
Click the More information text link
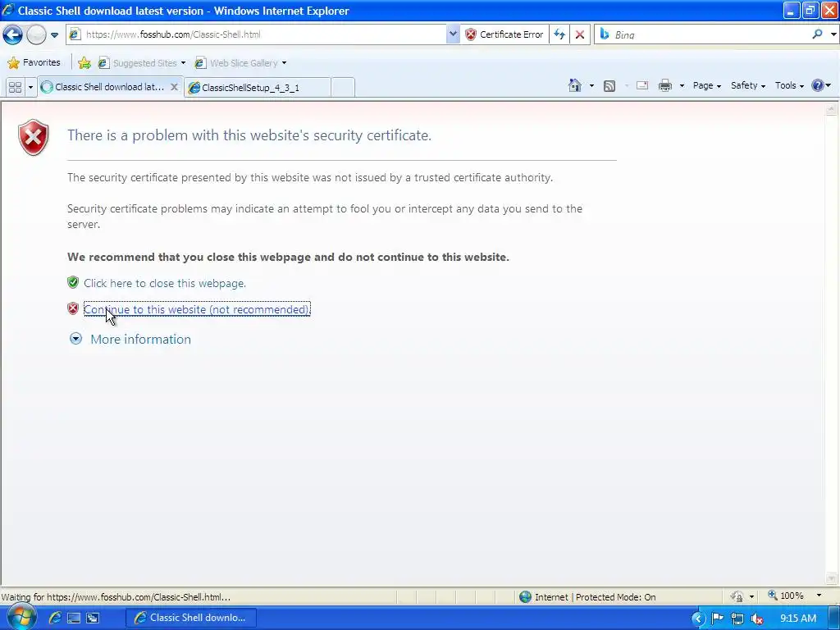(x=140, y=339)
